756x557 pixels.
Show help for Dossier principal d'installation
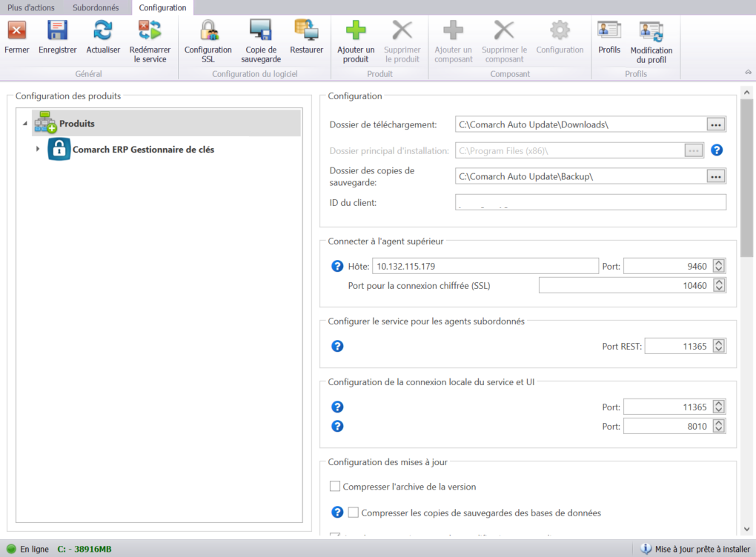pyautogui.click(x=717, y=150)
